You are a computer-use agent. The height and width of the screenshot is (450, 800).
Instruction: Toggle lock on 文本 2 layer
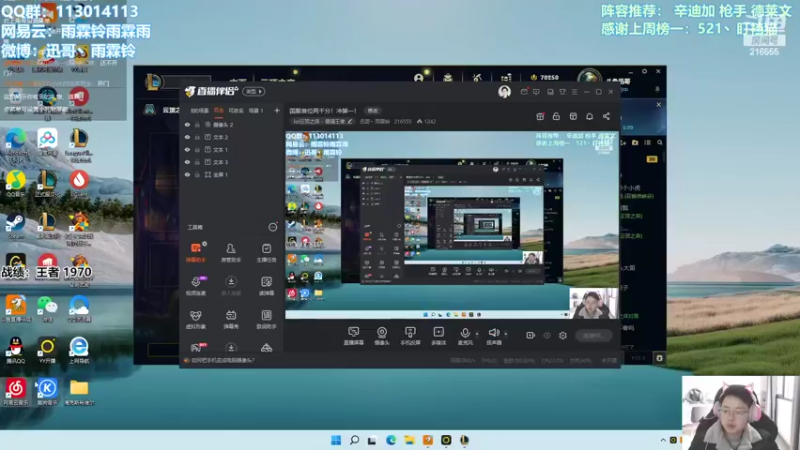[197, 137]
